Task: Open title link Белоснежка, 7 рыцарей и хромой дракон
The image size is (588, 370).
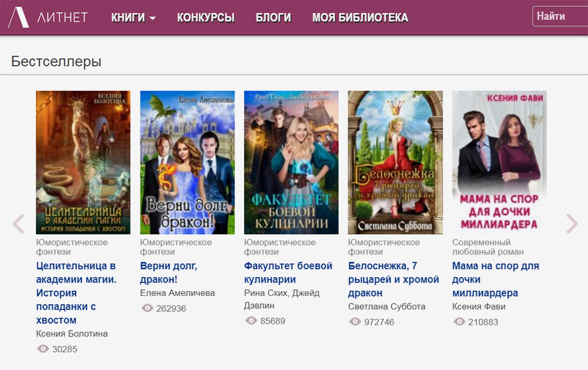Action: pyautogui.click(x=393, y=279)
